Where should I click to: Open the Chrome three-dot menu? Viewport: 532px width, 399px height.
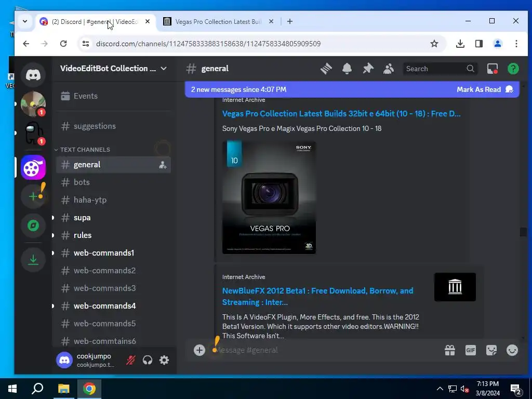(516, 44)
